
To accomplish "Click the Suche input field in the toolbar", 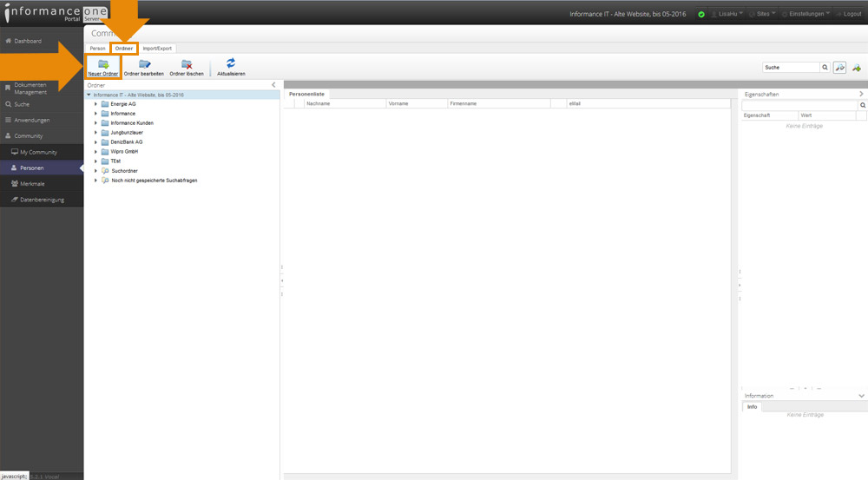I will 791,68.
